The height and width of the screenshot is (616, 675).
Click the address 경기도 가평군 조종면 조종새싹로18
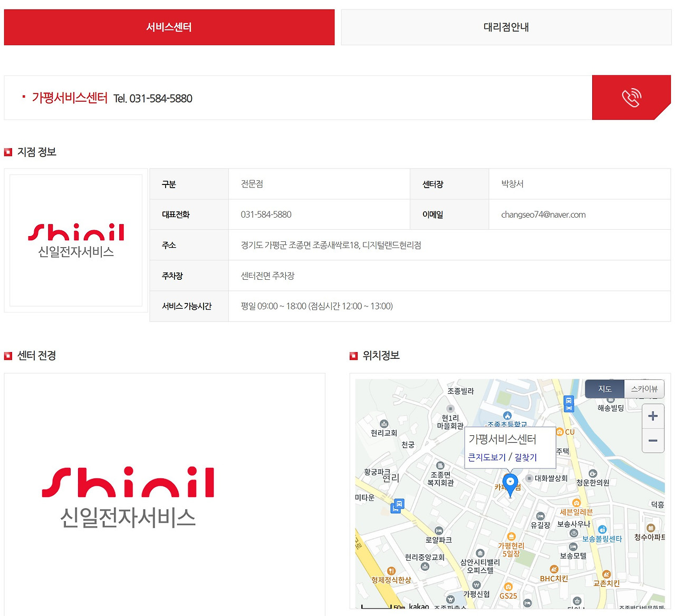(x=300, y=245)
